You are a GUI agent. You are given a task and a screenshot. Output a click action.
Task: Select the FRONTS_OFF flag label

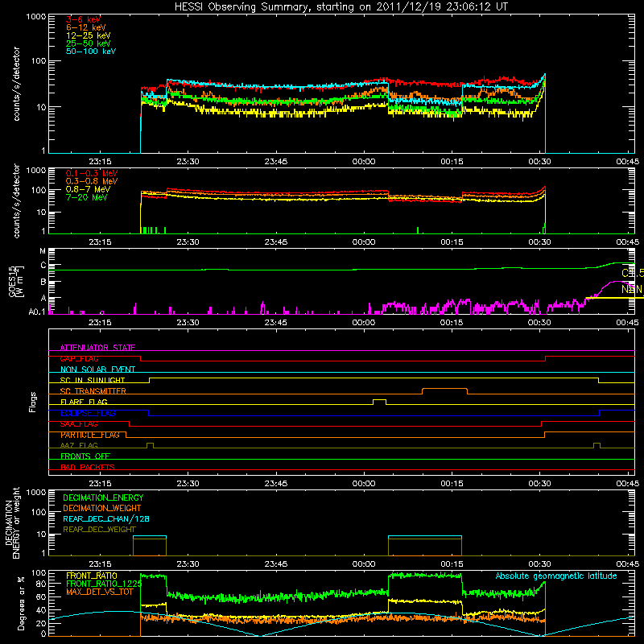[x=85, y=456]
